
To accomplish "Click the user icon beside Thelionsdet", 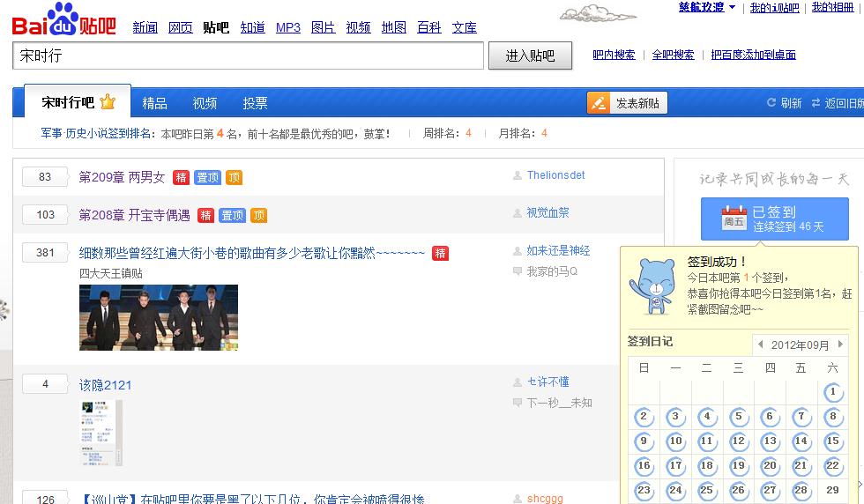I will click(x=518, y=175).
